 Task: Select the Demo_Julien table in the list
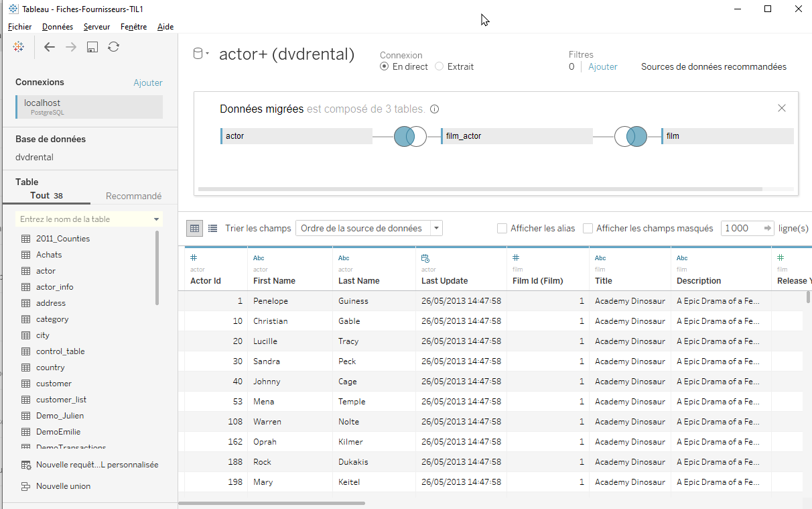tap(60, 416)
